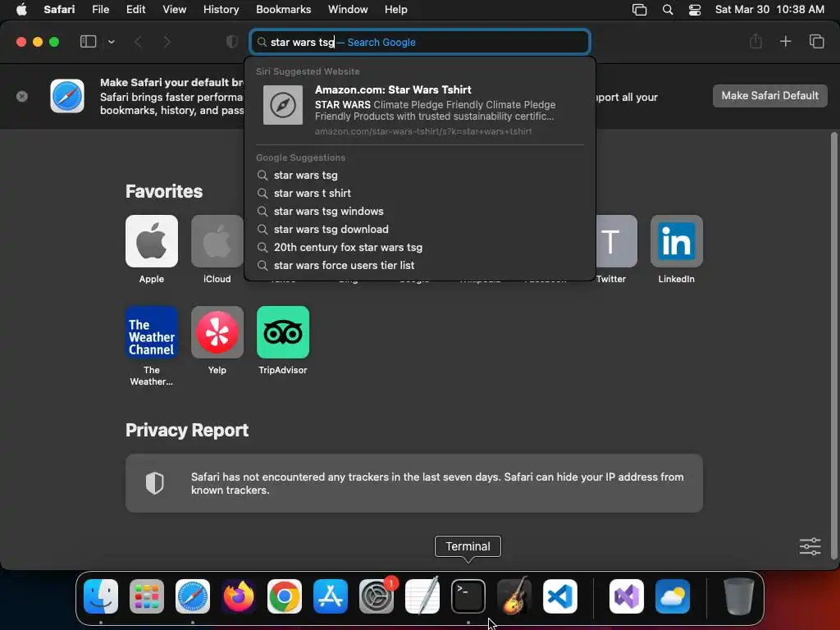Launch Firefox from the Dock

pos(239,596)
